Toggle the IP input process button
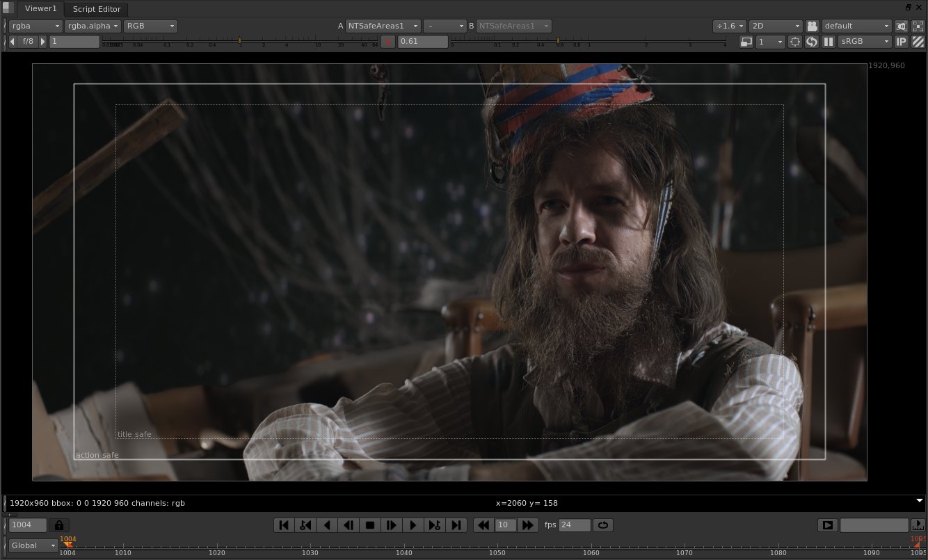Image resolution: width=928 pixels, height=560 pixels. tap(902, 42)
